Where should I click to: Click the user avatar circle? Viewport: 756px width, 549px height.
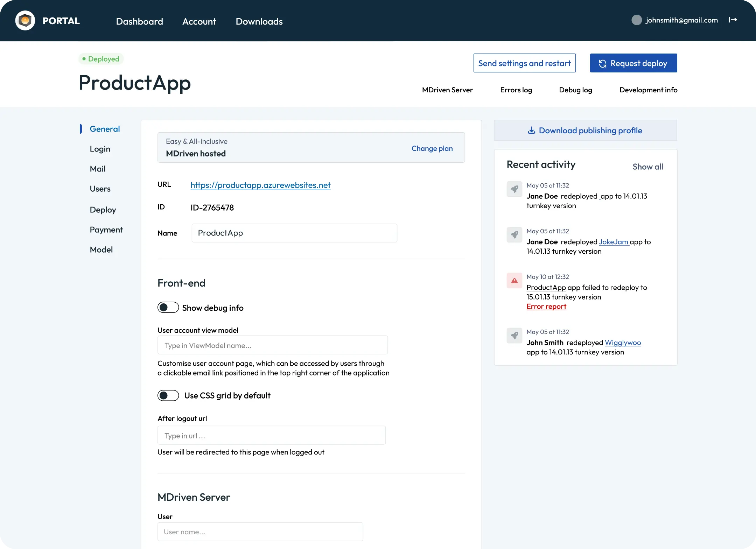tap(637, 20)
